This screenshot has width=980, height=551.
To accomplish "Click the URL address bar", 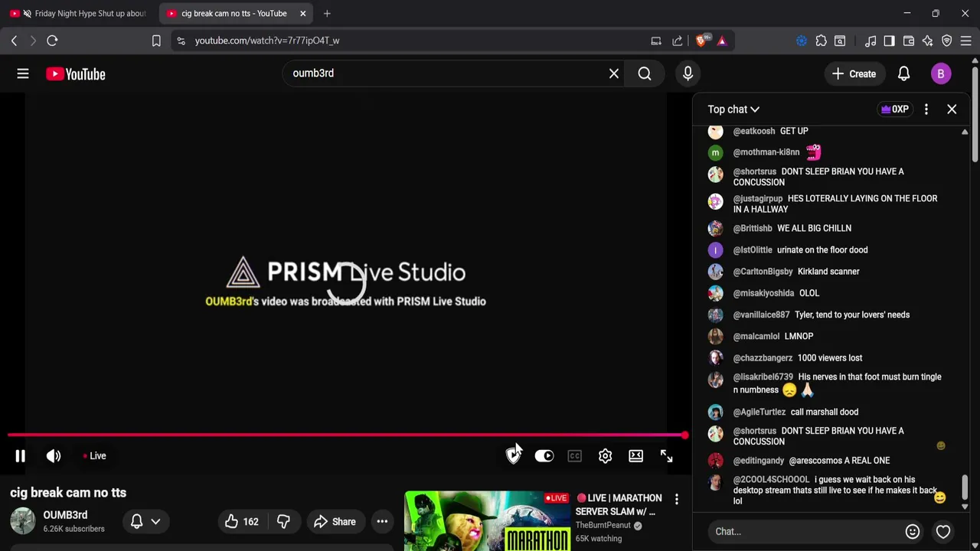I will [413, 41].
